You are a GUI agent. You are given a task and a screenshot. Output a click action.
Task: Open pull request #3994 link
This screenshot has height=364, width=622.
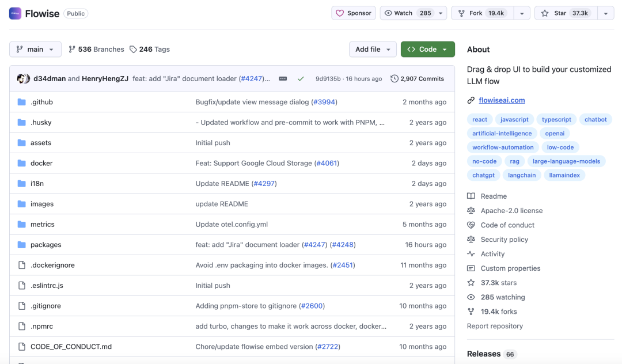pyautogui.click(x=324, y=102)
